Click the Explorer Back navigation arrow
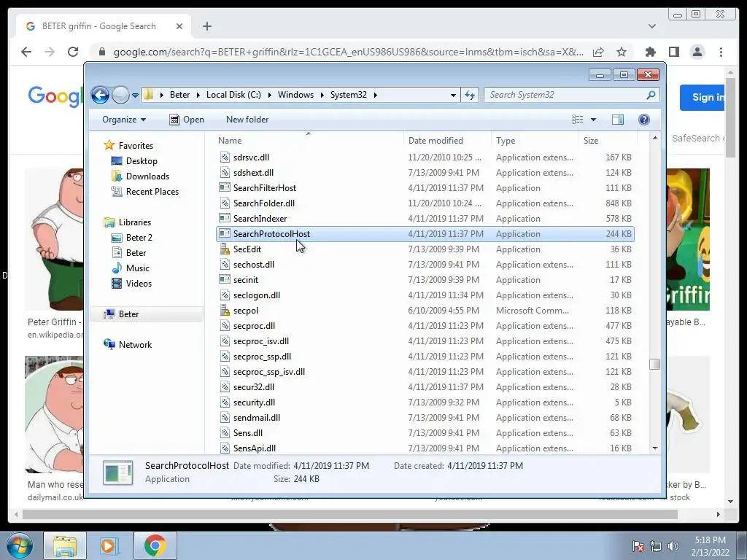 (100, 95)
